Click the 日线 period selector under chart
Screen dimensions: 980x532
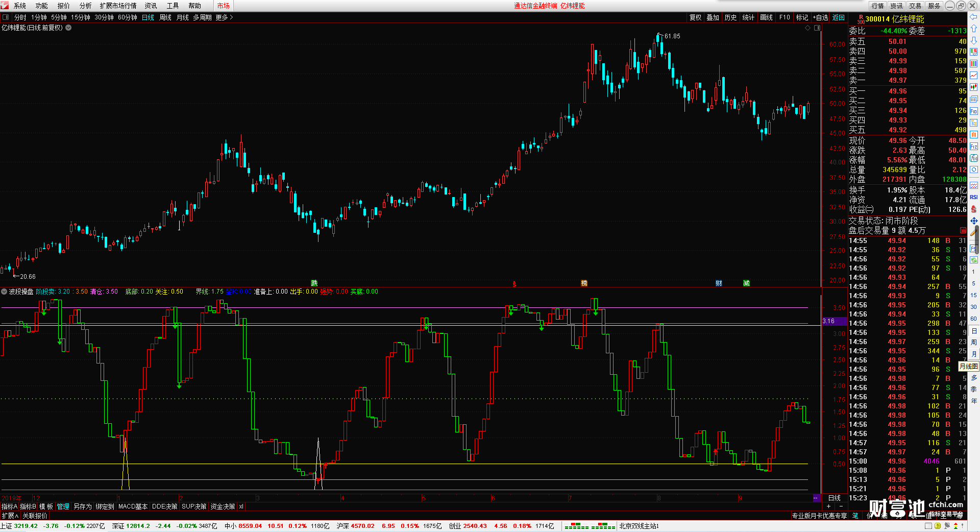click(835, 498)
